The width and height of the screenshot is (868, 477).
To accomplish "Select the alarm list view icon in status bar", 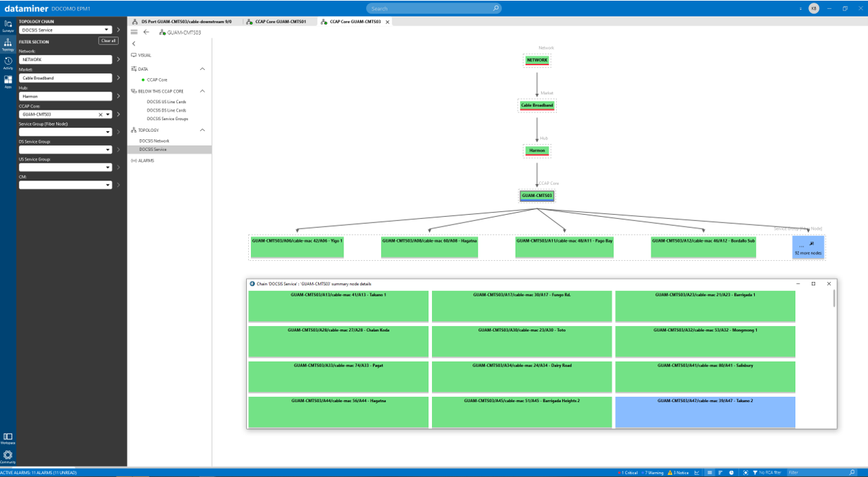I will click(x=710, y=472).
